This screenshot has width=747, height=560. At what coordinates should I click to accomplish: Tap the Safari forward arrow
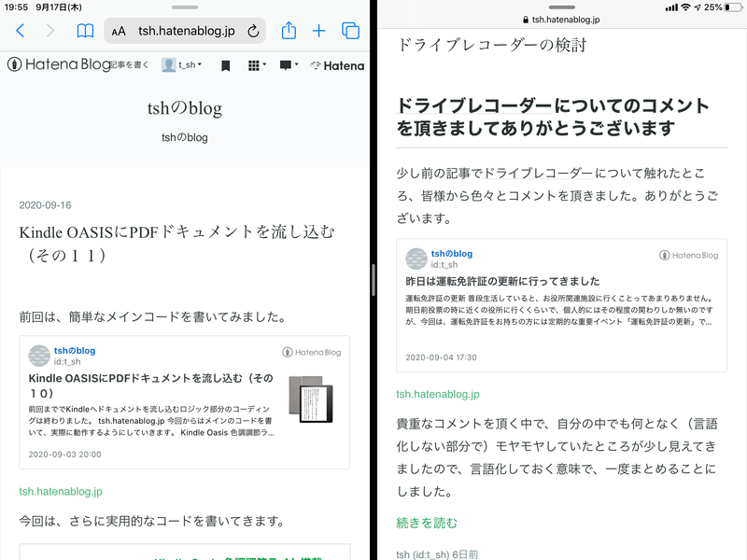click(x=50, y=31)
